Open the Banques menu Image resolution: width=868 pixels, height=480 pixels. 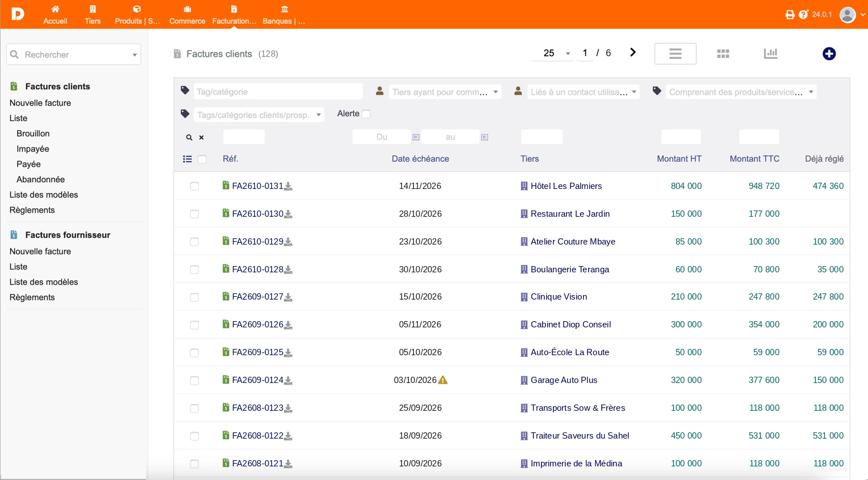[x=284, y=15]
